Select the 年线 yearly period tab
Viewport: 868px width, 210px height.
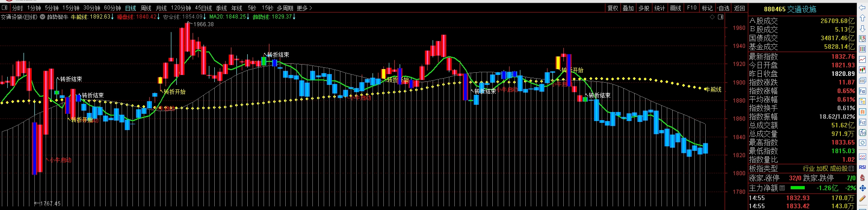(236, 8)
